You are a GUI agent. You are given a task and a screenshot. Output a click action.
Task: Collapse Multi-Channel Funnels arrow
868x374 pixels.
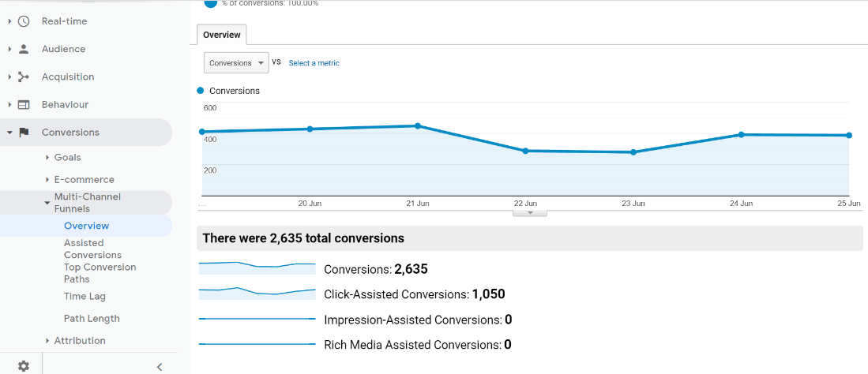pos(47,203)
